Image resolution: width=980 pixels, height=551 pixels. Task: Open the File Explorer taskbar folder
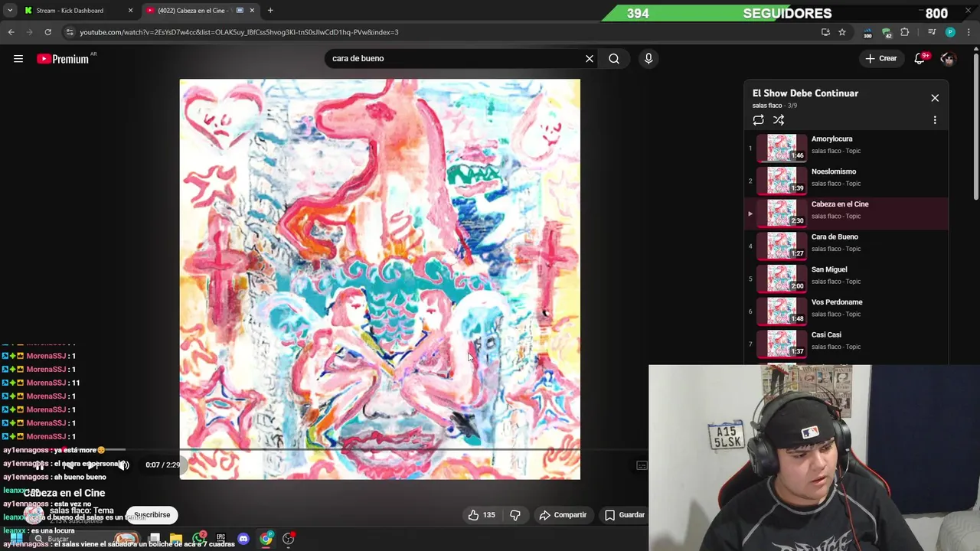coord(176,539)
